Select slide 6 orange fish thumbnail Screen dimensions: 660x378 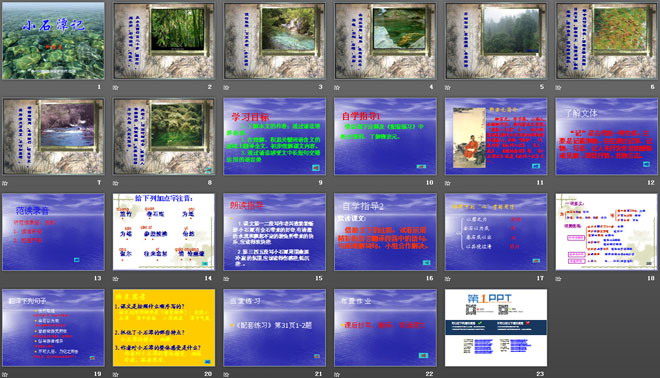[x=607, y=41]
